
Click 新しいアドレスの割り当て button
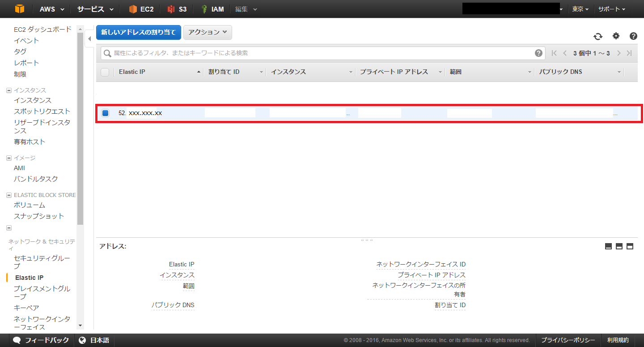[x=139, y=32]
